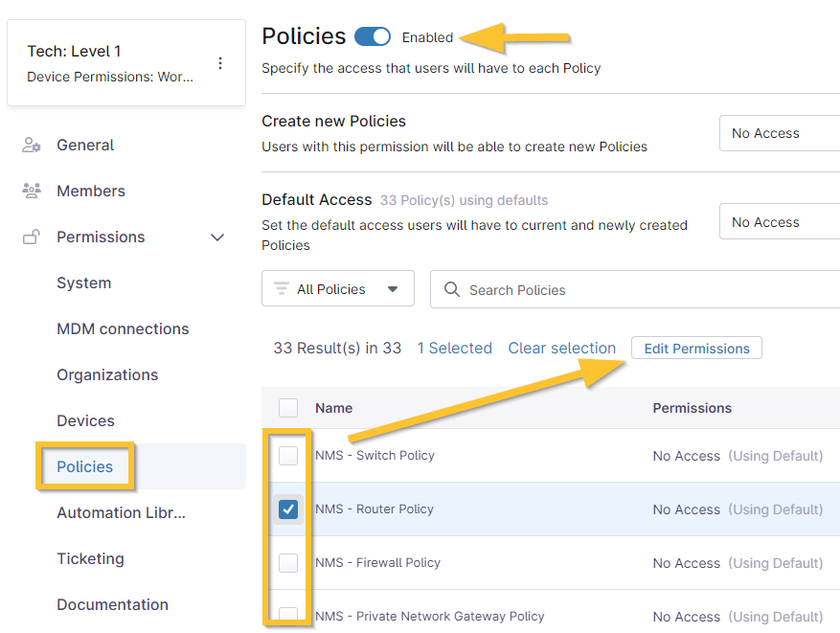Click the filter icon in All Policies

tap(282, 289)
